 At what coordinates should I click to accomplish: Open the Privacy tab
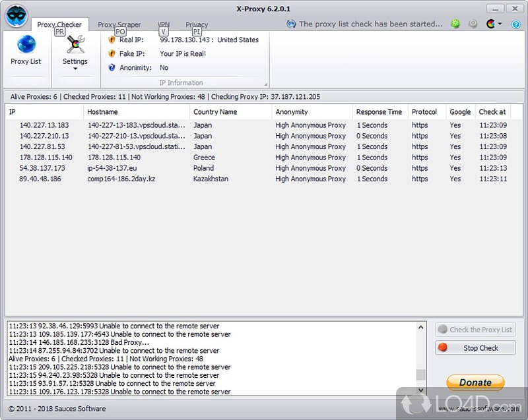[x=197, y=24]
